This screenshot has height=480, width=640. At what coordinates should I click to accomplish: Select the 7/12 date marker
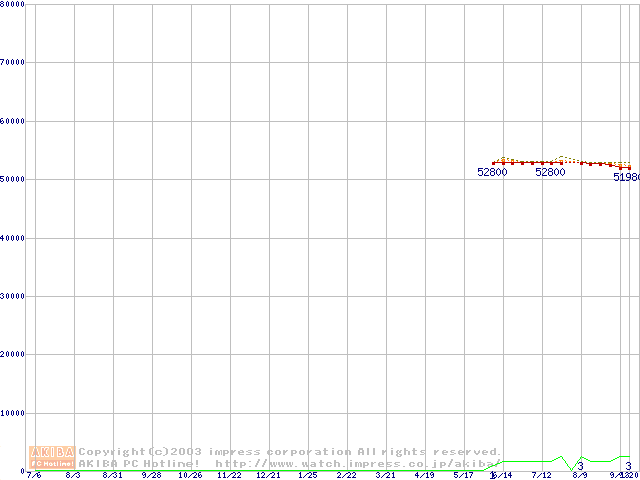coord(541,475)
